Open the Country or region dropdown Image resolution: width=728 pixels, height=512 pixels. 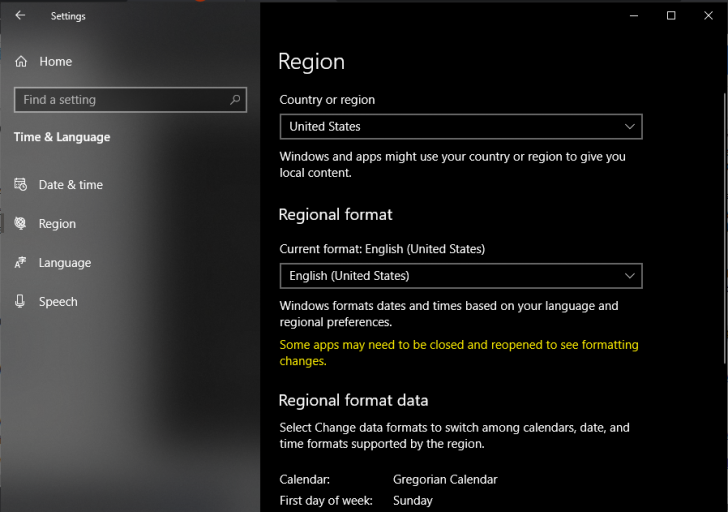[461, 126]
